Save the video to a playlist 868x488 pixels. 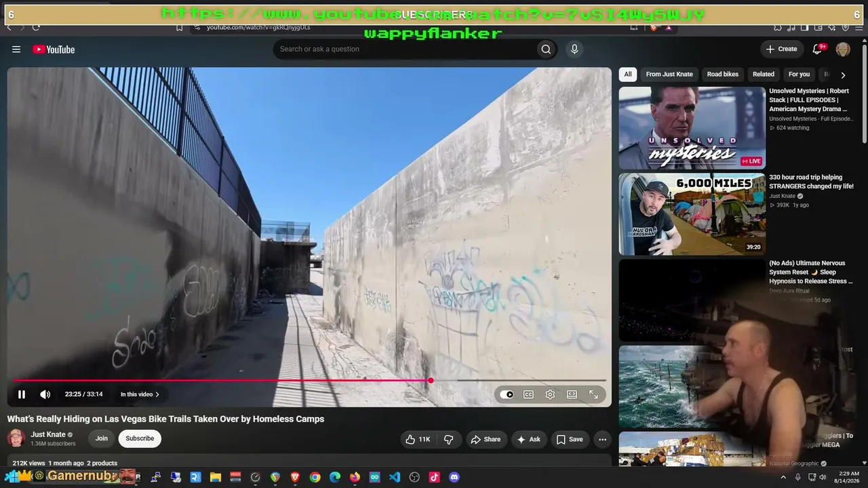(570, 439)
